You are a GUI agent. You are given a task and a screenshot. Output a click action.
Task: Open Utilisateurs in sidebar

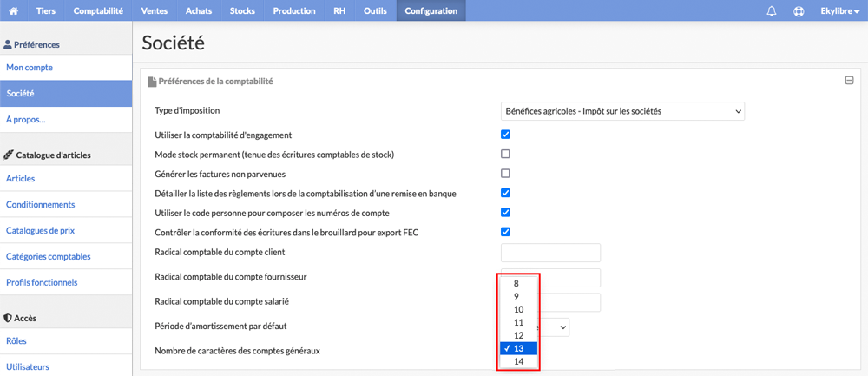click(66, 366)
